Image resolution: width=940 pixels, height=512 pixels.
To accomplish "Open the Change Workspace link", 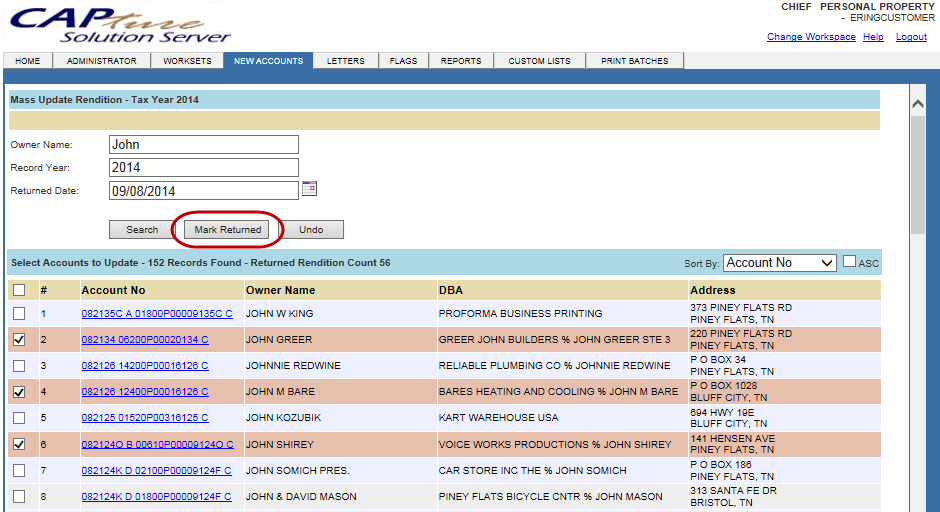I will tap(811, 37).
